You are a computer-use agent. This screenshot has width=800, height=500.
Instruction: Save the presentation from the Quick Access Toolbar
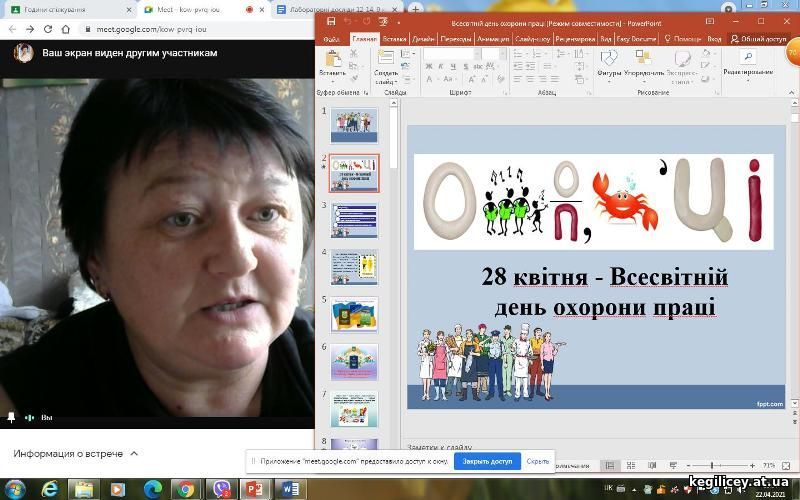pos(331,21)
